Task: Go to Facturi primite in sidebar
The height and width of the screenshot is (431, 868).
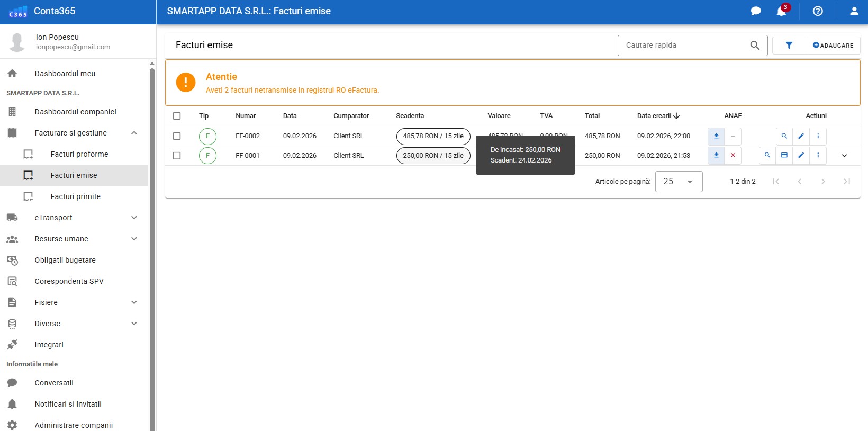Action: coord(75,196)
